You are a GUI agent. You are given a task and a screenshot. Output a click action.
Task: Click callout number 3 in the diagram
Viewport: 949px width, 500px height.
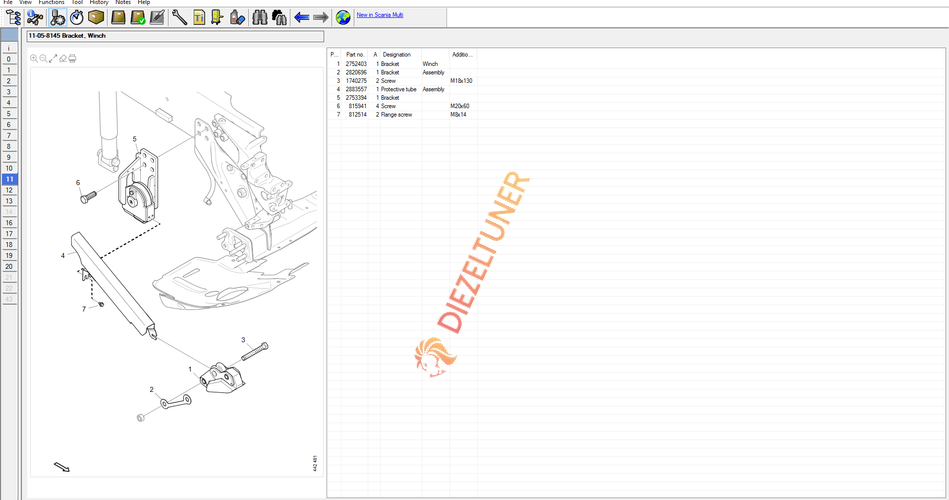click(243, 340)
